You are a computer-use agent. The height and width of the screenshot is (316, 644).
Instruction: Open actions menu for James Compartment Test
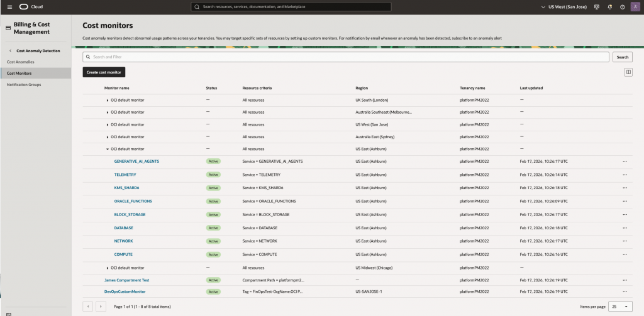(x=625, y=280)
